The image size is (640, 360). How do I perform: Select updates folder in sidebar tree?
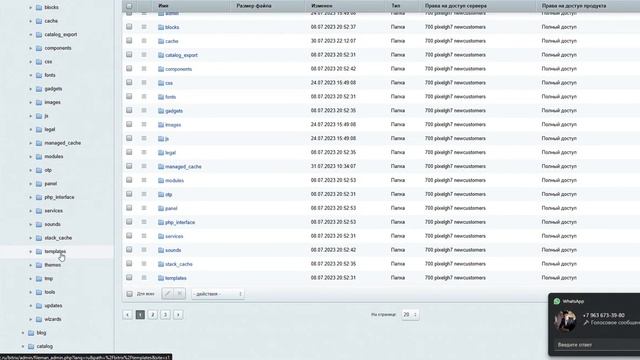click(53, 306)
